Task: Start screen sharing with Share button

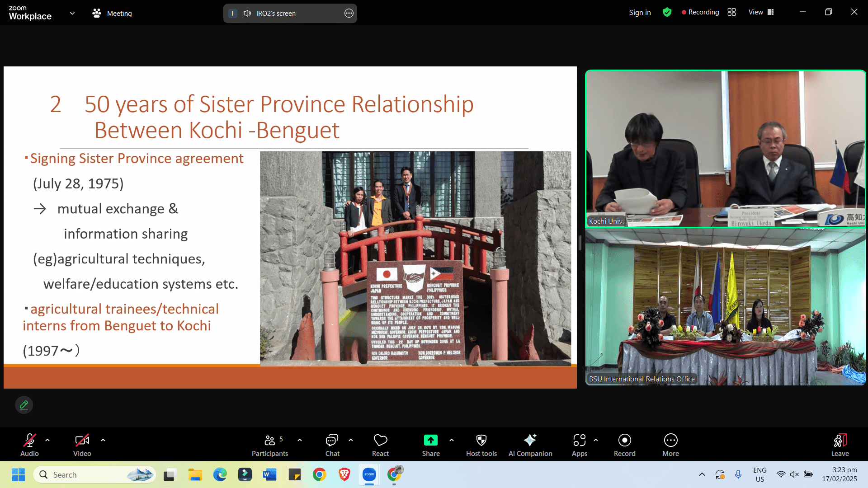Action: click(430, 445)
